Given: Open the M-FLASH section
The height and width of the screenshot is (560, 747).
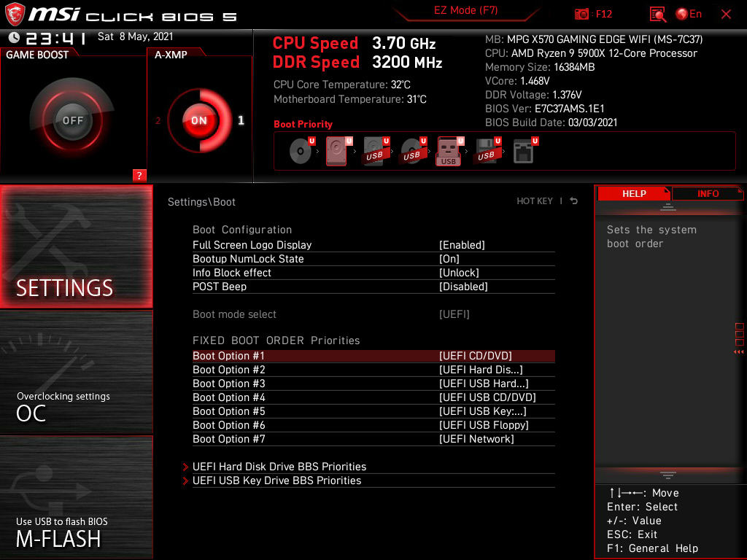Looking at the screenshot, I should coord(76,497).
